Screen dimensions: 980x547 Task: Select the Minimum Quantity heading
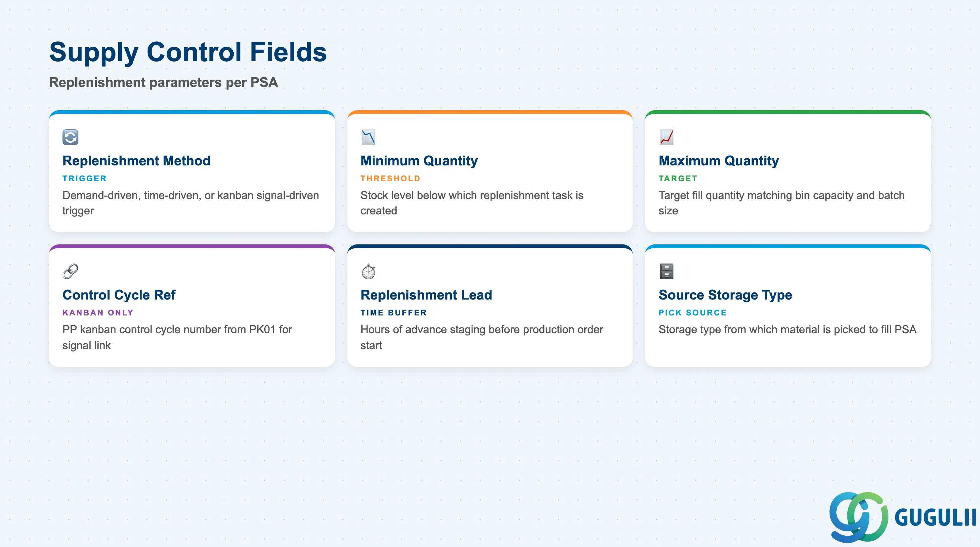pyautogui.click(x=419, y=161)
